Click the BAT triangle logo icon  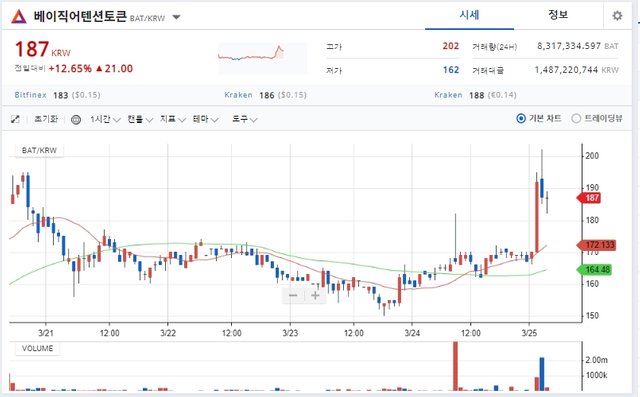18,17
